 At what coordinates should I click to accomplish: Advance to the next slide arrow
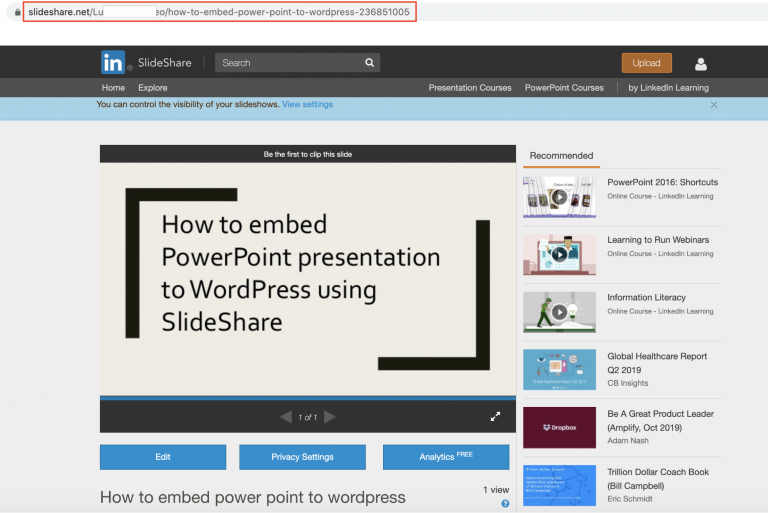pos(330,417)
